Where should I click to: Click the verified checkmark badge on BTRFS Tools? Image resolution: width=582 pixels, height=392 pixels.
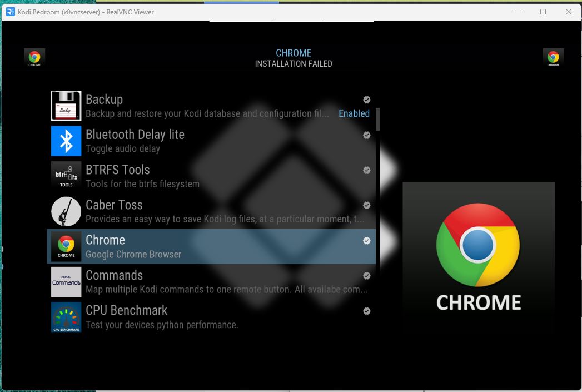pyautogui.click(x=367, y=170)
